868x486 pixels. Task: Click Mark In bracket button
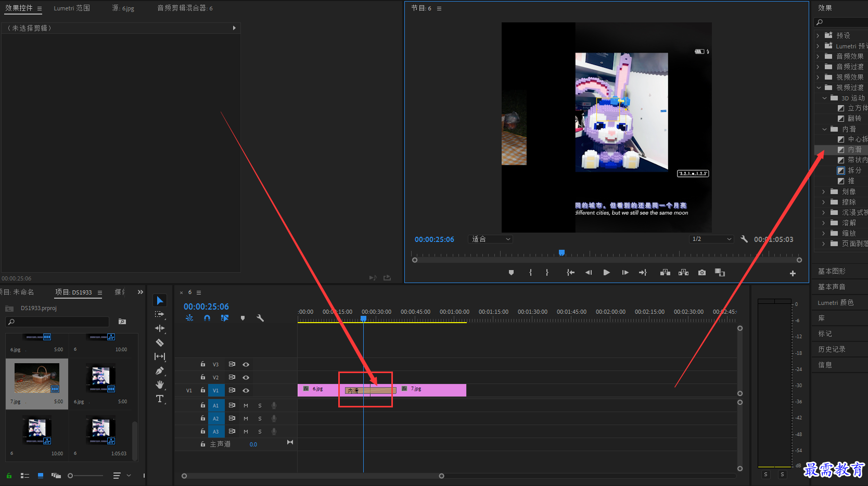(530, 273)
